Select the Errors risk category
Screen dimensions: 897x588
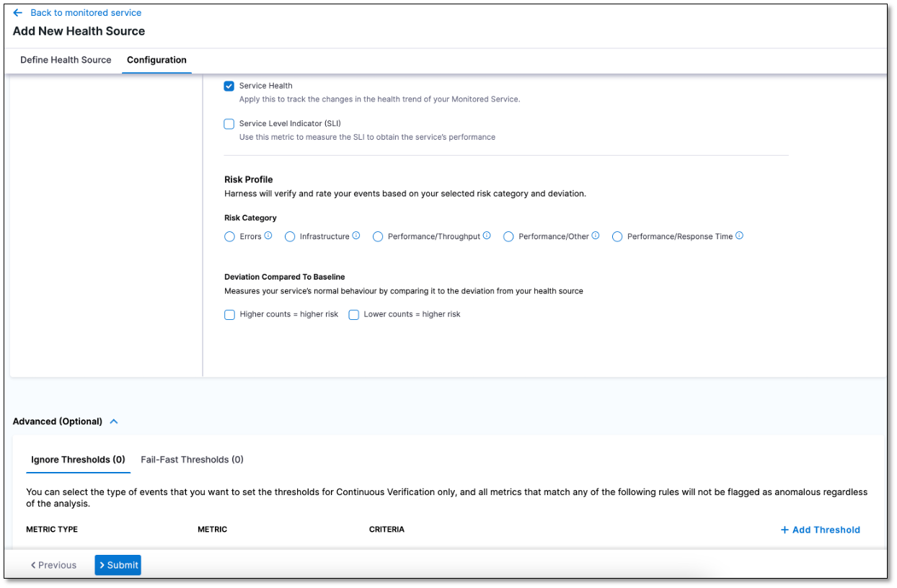(230, 236)
